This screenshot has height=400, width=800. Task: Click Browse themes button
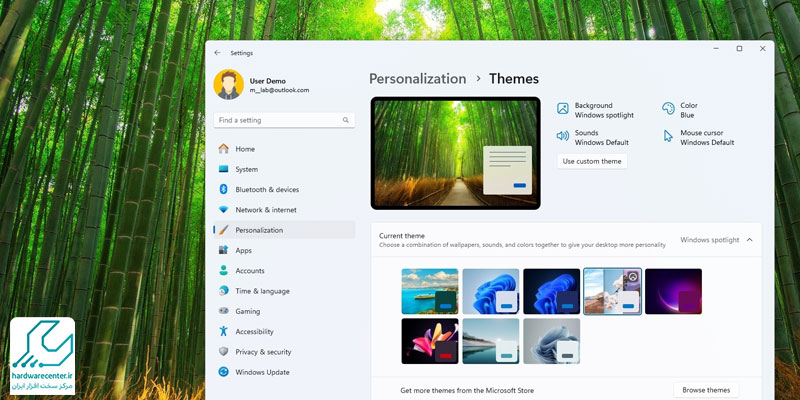click(x=706, y=390)
